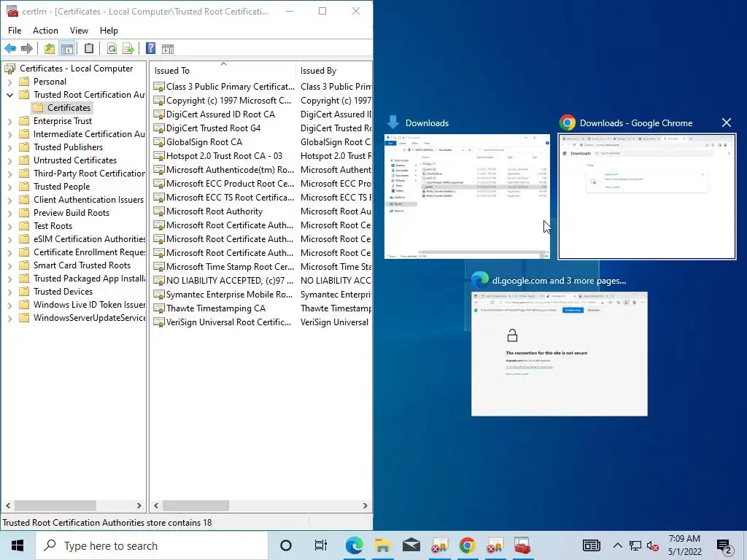The width and height of the screenshot is (747, 560).
Task: Toggle Show/Hide Console Tree toolbar icon
Action: click(67, 49)
